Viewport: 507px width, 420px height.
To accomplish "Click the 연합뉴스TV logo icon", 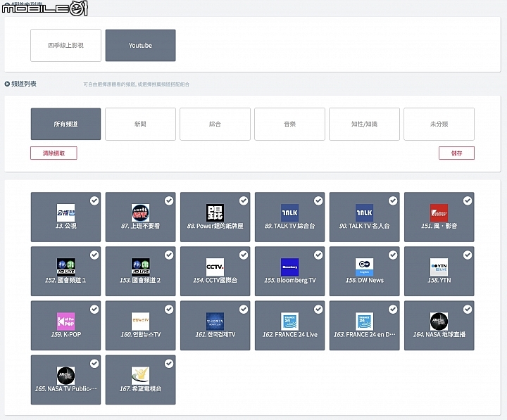I will click(140, 321).
